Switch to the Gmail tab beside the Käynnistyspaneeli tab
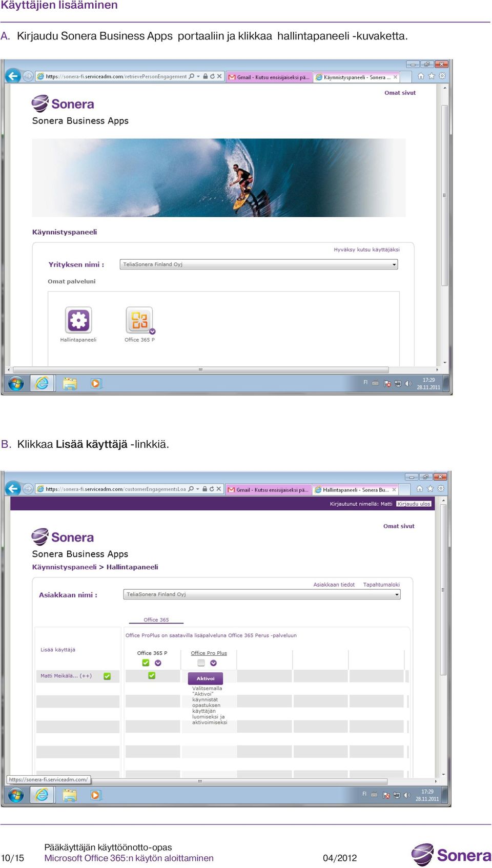 (x=269, y=77)
